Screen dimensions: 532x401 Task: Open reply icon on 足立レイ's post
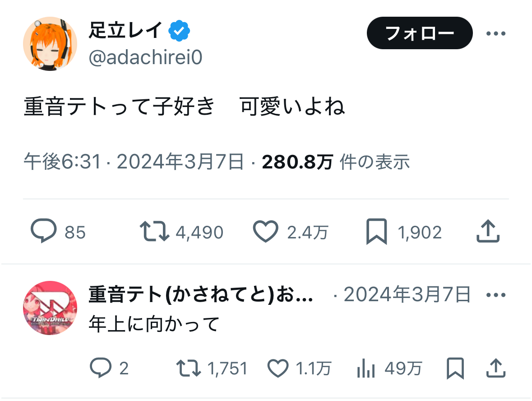(44, 232)
